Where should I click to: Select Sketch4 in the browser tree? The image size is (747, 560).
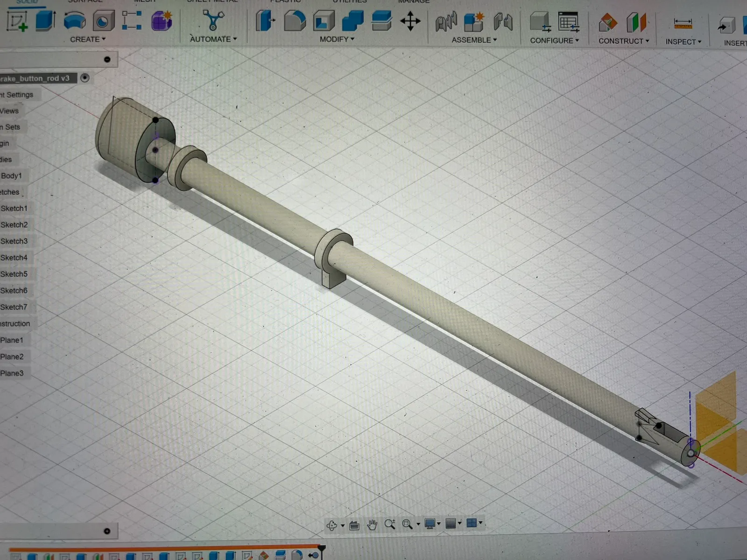pos(14,258)
